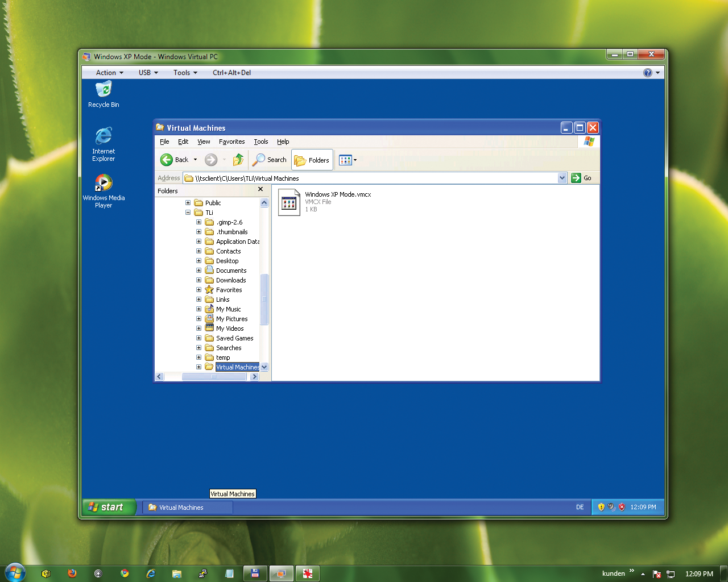Collapse the TLi folder in the tree
This screenshot has width=728, height=582.
[188, 212]
